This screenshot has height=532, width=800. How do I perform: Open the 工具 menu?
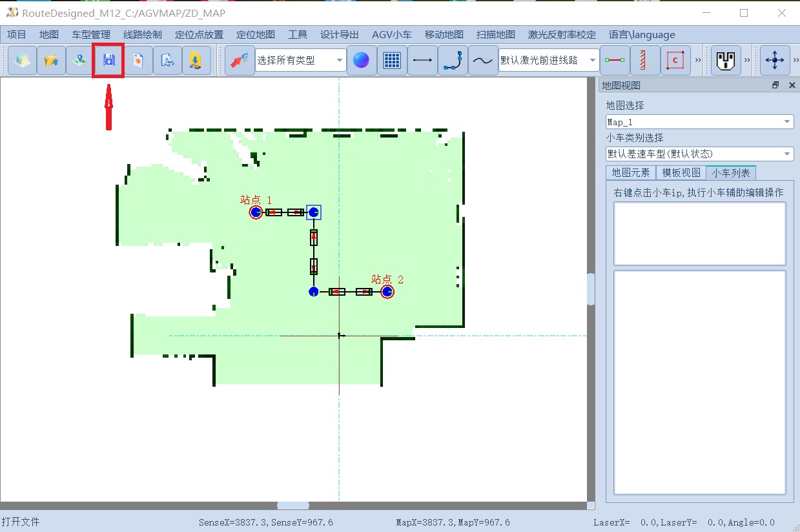pos(298,35)
